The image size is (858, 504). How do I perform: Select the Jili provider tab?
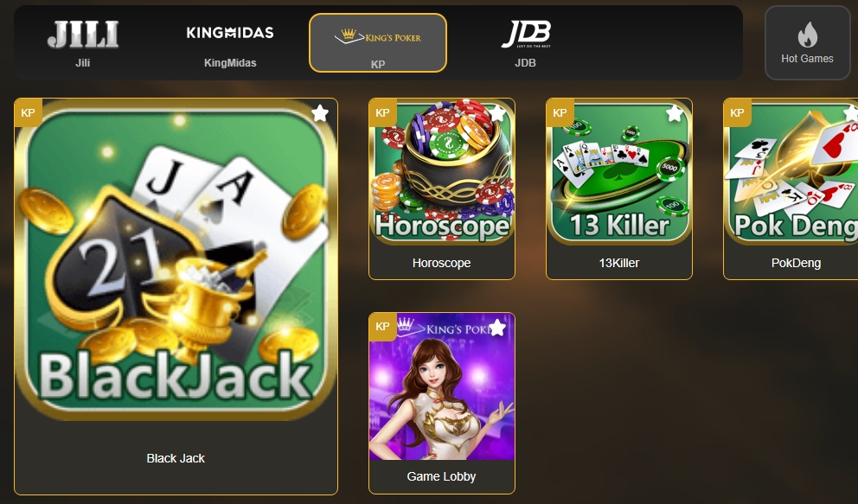coord(83,43)
